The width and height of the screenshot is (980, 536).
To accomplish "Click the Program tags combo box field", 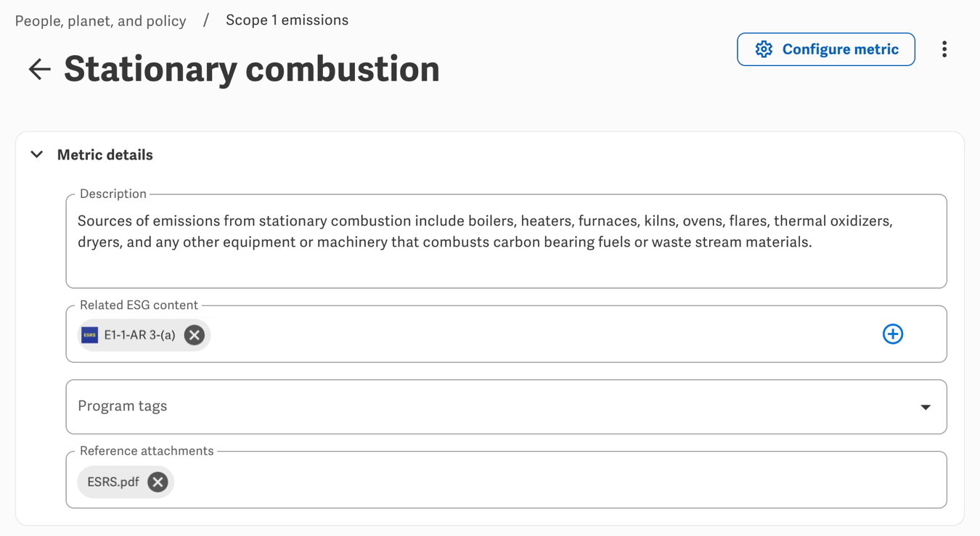I will click(506, 407).
